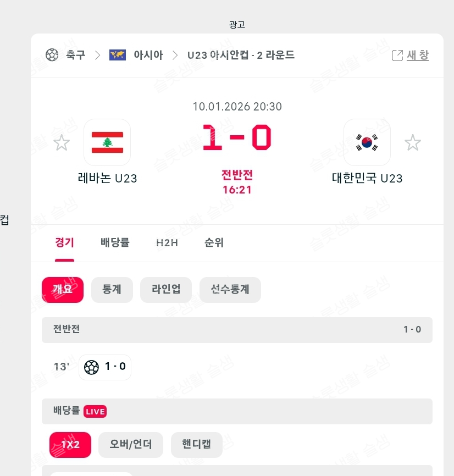The width and height of the screenshot is (454, 476).
Task: Open South Korea U23 team flag logo
Action: point(367,142)
